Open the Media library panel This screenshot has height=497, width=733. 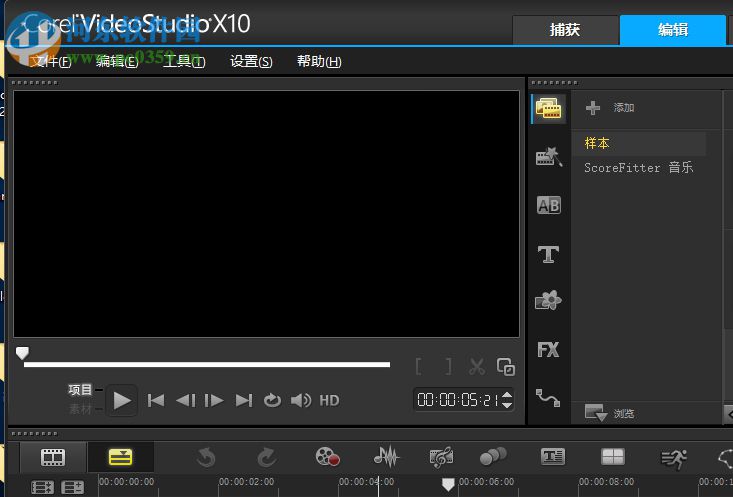pyautogui.click(x=548, y=109)
